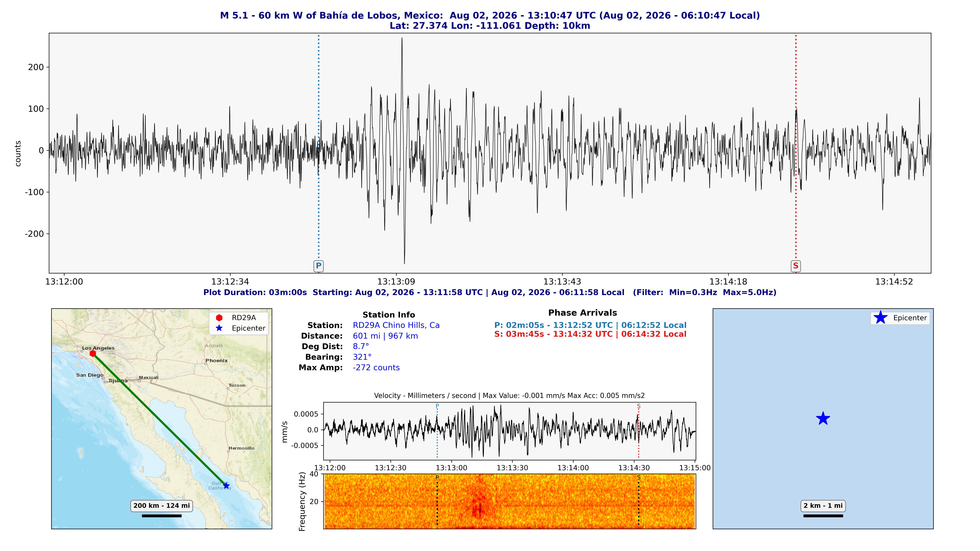The image size is (980, 551).
Task: Click the station name "RD29A Chino Hills, Ca"
Action: (396, 325)
